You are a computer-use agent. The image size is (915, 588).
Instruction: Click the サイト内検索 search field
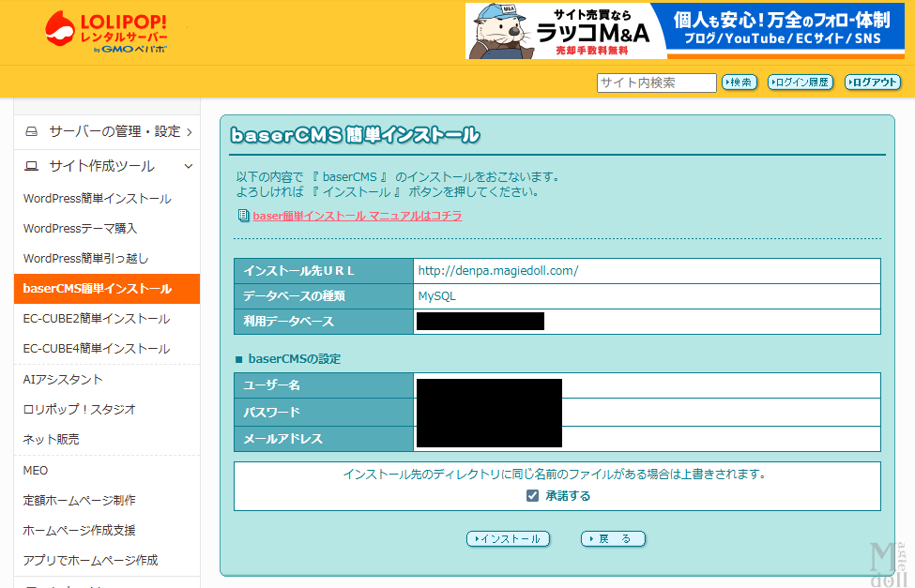tap(656, 83)
